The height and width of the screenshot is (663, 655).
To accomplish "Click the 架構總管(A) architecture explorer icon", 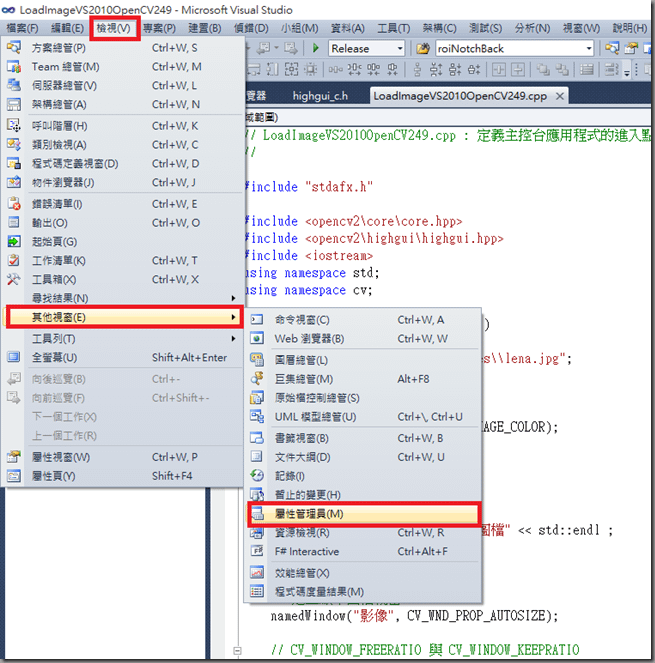I will [14, 104].
